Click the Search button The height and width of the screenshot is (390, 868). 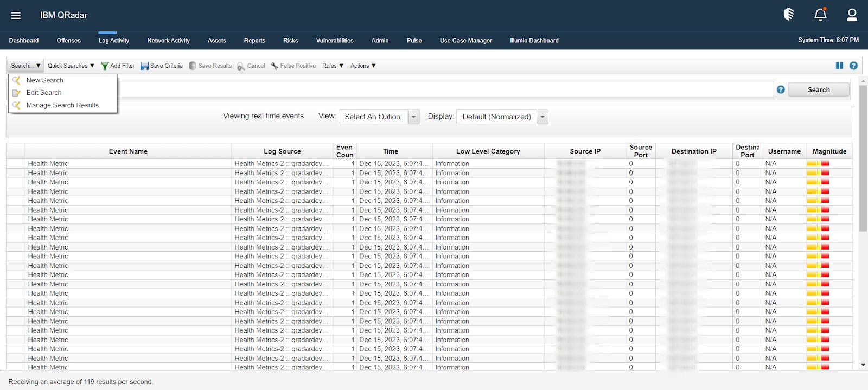[818, 89]
